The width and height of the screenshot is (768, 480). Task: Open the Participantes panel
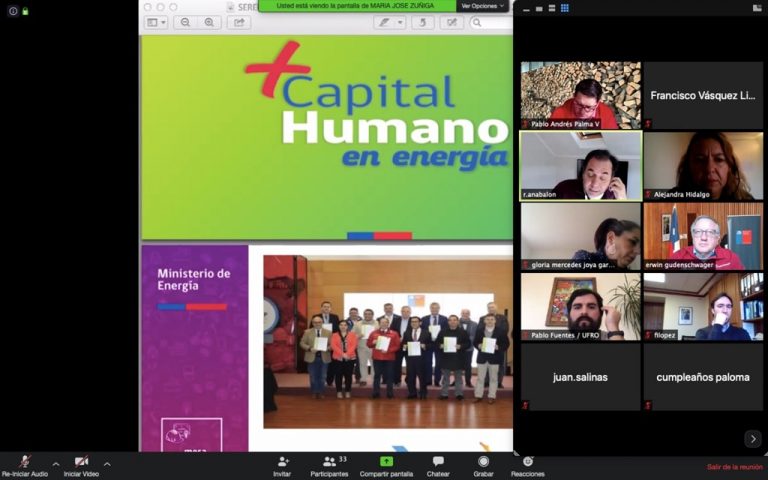tap(329, 466)
